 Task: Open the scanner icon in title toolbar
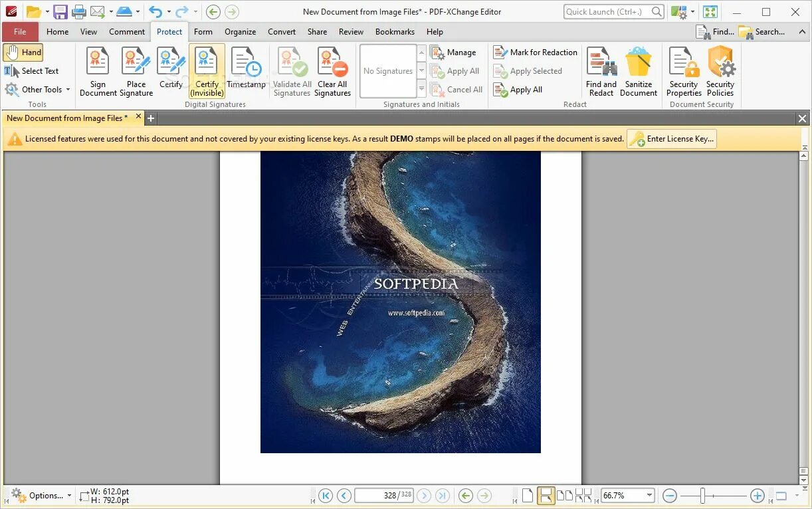click(x=124, y=11)
